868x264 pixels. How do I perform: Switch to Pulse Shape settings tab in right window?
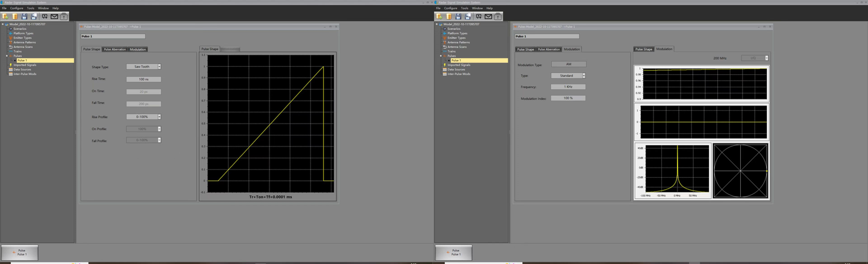(525, 49)
